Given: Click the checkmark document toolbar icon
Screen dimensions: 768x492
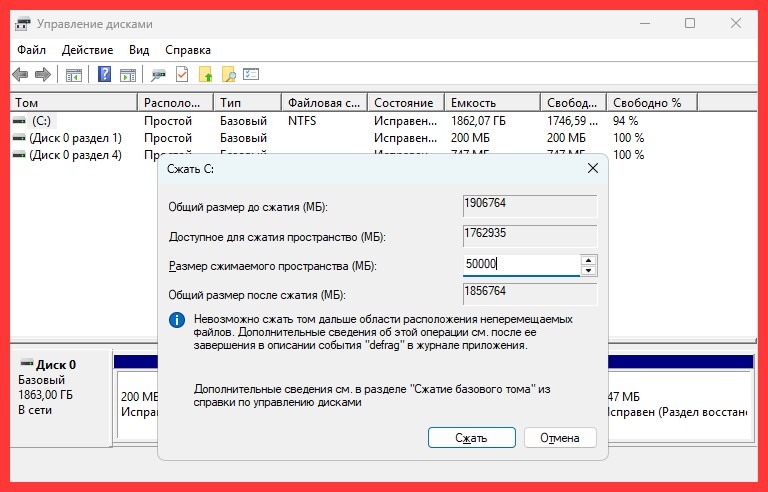Looking at the screenshot, I should [182, 75].
